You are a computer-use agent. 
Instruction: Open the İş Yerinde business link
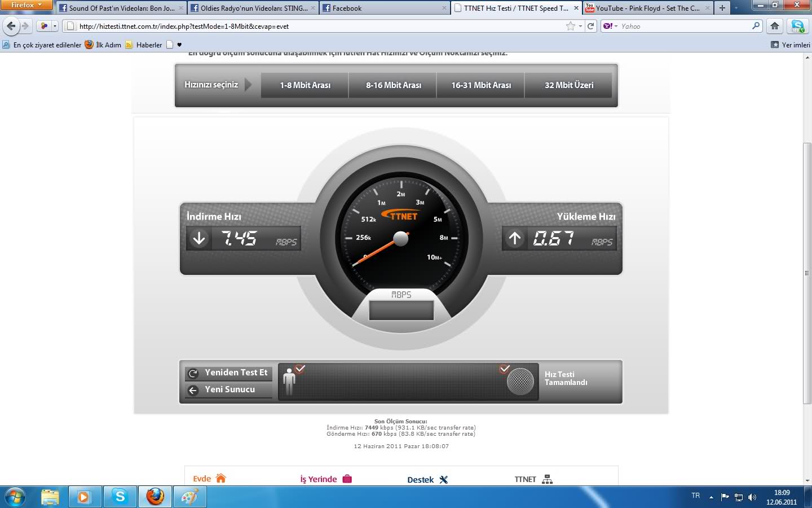click(x=326, y=479)
